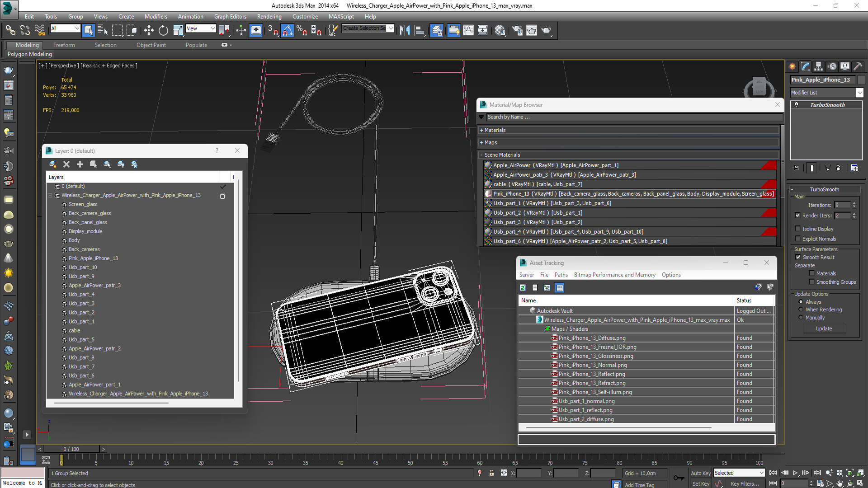Select the Pink_iPhone_13 scene material
Image resolution: width=868 pixels, height=488 pixels.
629,193
